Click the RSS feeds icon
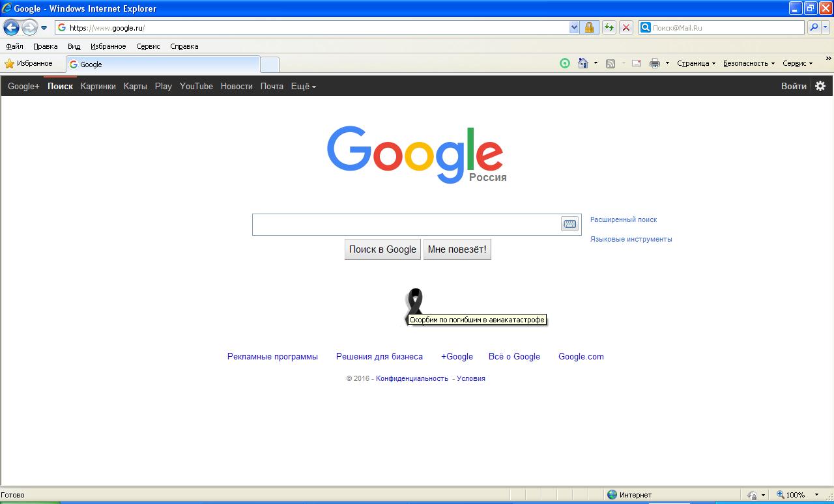834x504 pixels. [611, 63]
